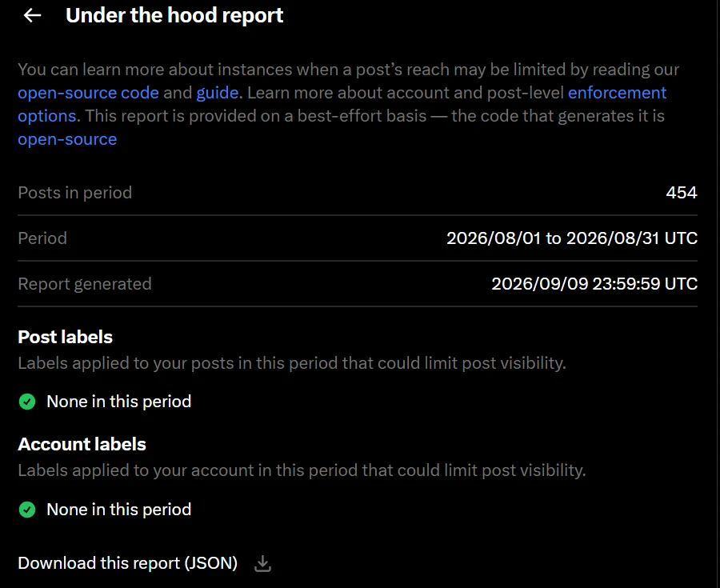
Task: Open the "open-source code" link
Action: (x=88, y=93)
